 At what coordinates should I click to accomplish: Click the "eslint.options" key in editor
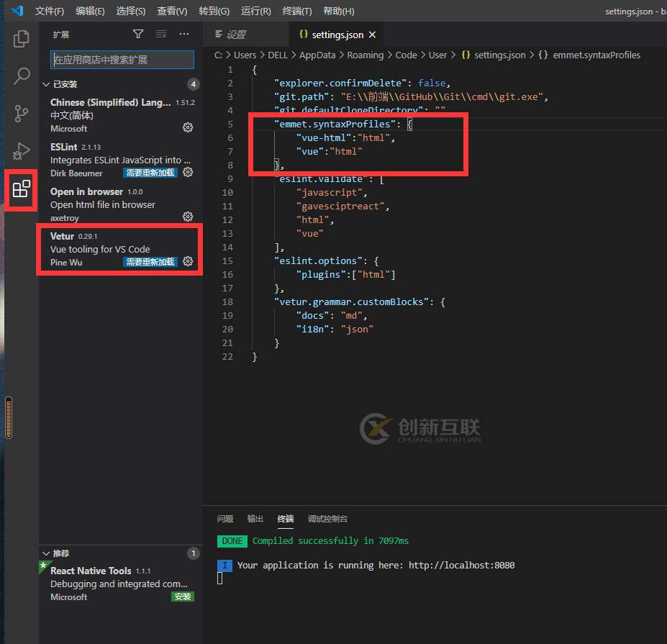click(318, 260)
